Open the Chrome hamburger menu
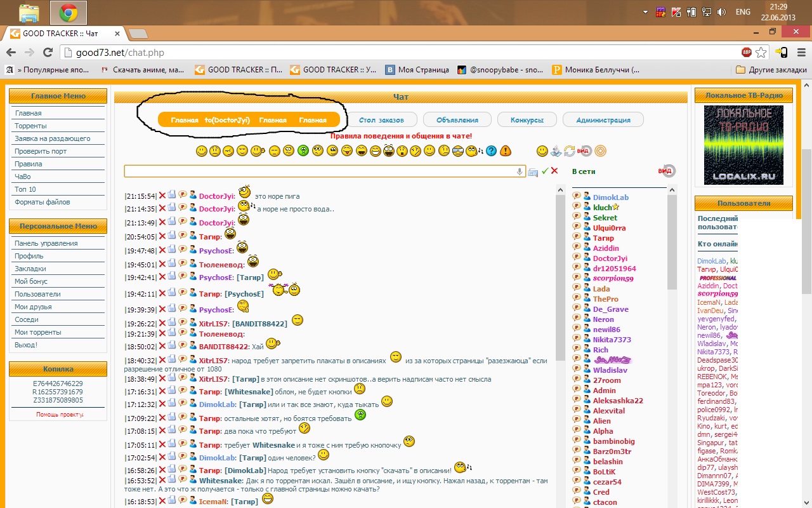This screenshot has width=812, height=508. click(x=799, y=52)
